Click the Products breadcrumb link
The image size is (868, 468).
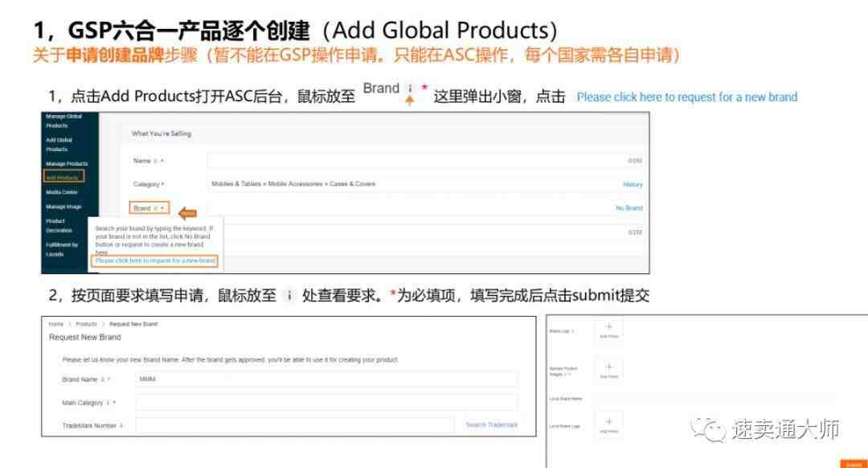coord(86,324)
